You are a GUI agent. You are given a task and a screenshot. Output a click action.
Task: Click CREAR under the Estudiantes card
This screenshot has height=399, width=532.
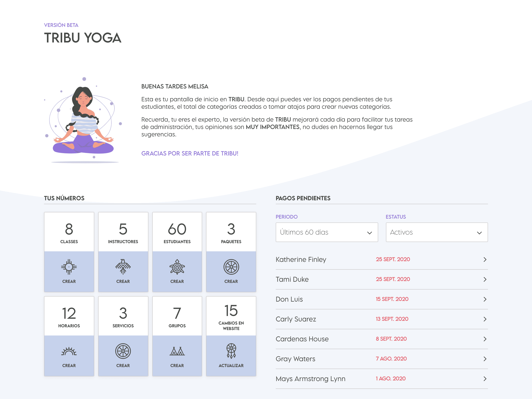click(177, 281)
